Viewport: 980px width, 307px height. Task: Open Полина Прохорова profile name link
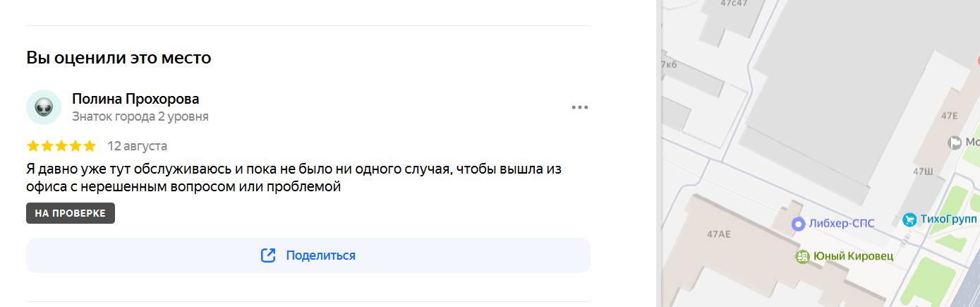tap(135, 99)
